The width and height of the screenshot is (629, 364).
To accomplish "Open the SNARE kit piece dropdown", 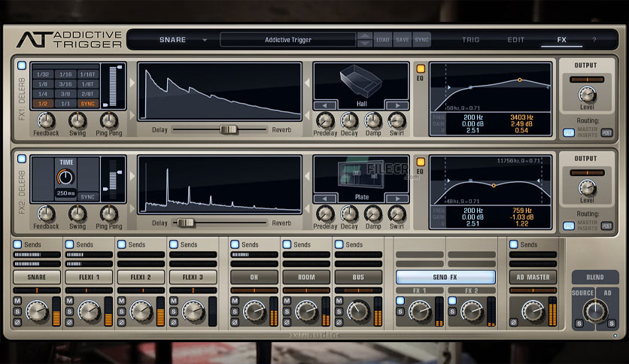I will 205,40.
